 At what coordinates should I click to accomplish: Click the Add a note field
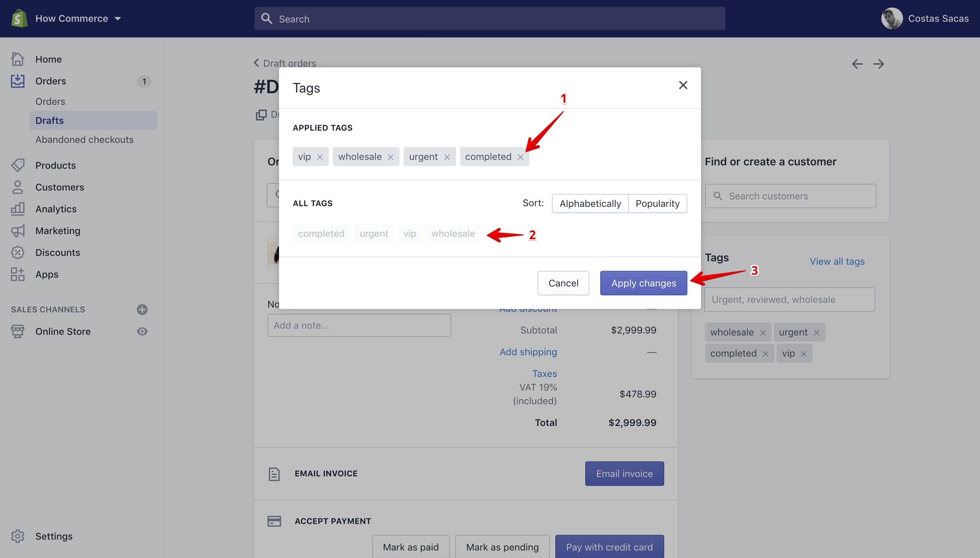click(x=359, y=325)
